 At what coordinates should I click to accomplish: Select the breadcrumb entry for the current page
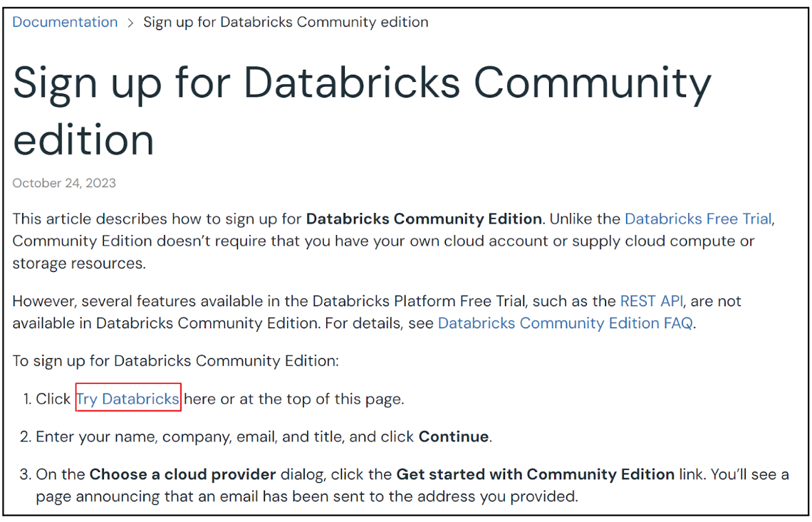(x=286, y=22)
